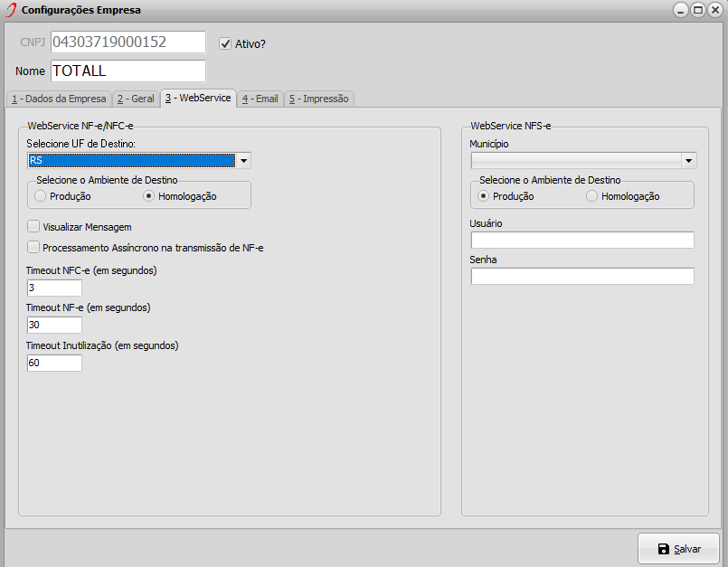Viewport: 728px width, 567px height.
Task: Click the RS combo box selection
Action: (x=132, y=161)
